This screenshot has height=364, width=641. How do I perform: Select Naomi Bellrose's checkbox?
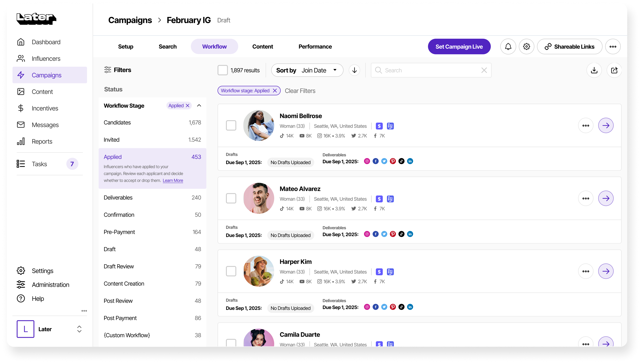point(231,125)
